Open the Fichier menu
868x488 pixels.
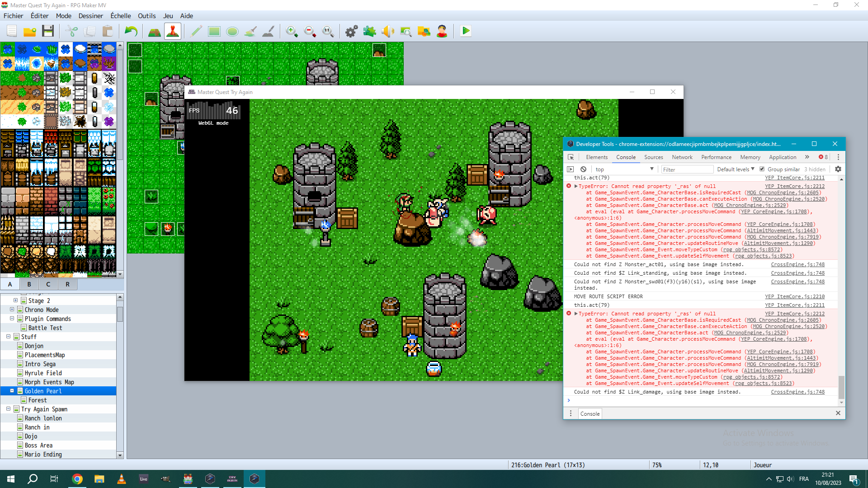[13, 16]
